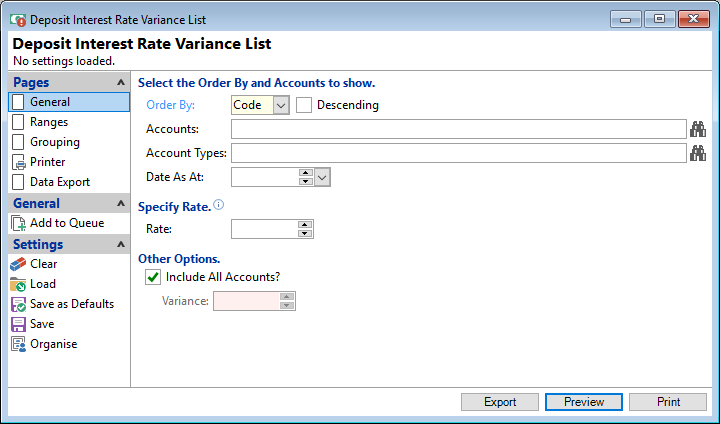This screenshot has height=424, width=720.
Task: Open the Ranges page
Action: 49,122
